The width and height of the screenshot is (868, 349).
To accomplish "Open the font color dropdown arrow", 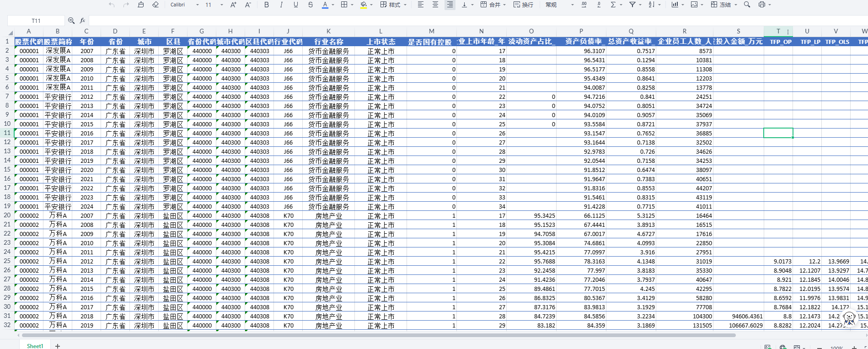I will coord(333,5).
